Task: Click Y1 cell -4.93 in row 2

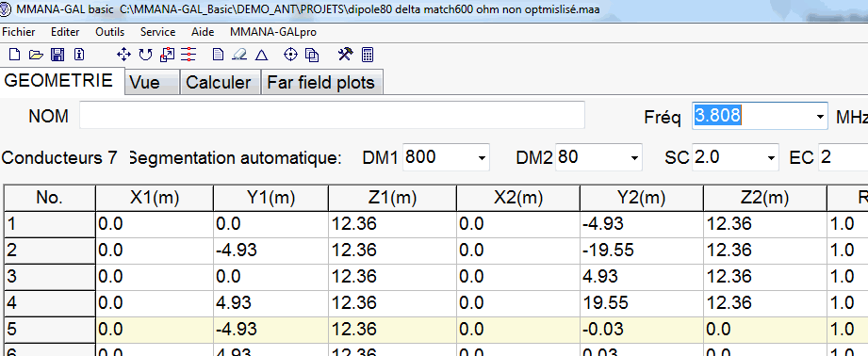Action: click(x=270, y=251)
